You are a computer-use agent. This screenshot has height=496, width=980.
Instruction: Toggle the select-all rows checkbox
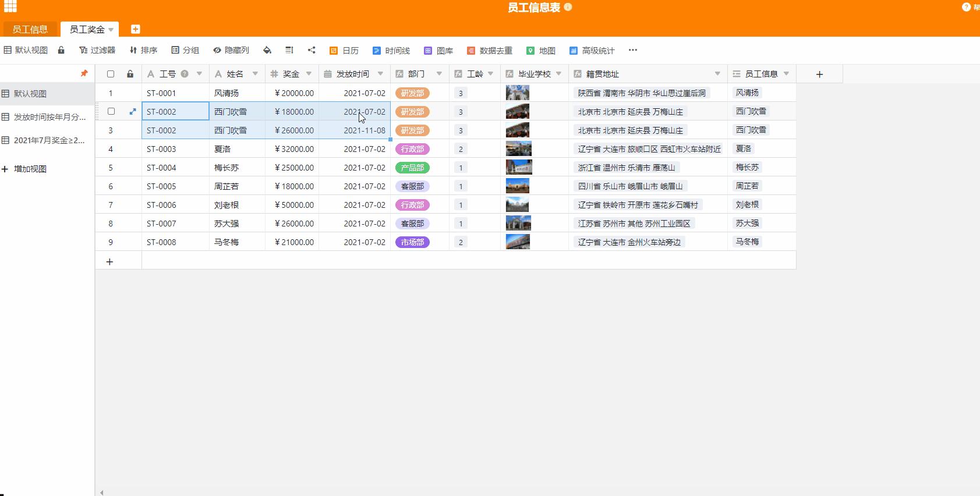pyautogui.click(x=111, y=74)
